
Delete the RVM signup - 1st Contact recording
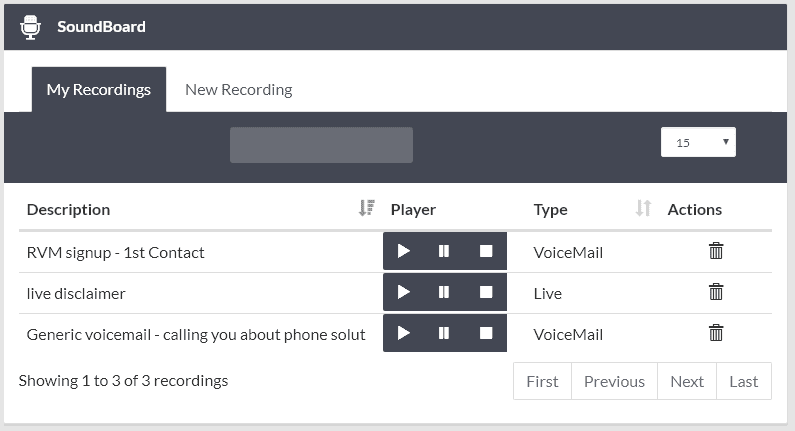716,250
